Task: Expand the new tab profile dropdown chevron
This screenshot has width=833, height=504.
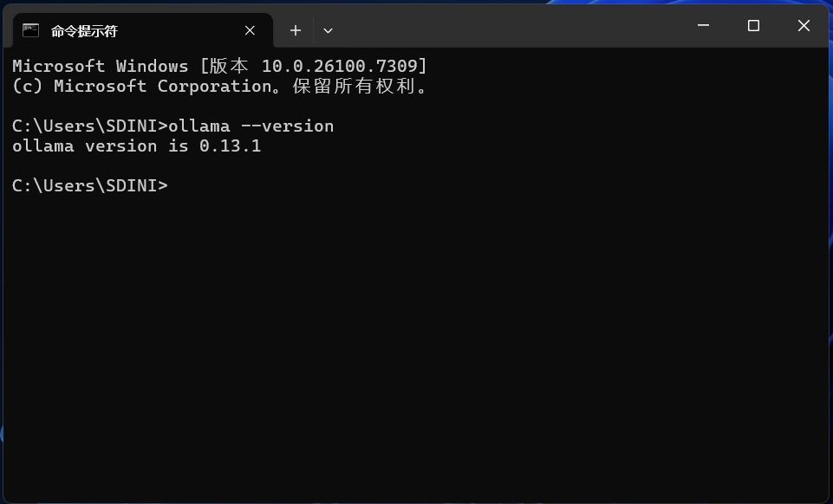Action: coord(328,31)
